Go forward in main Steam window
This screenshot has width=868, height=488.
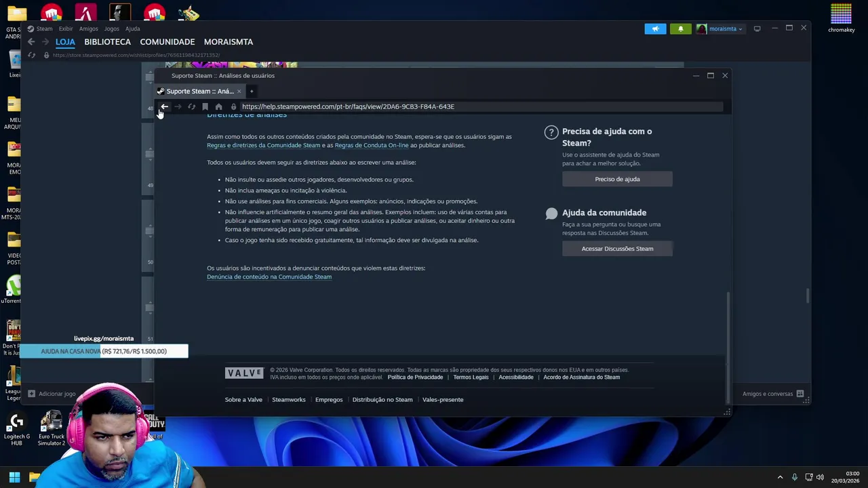45,42
